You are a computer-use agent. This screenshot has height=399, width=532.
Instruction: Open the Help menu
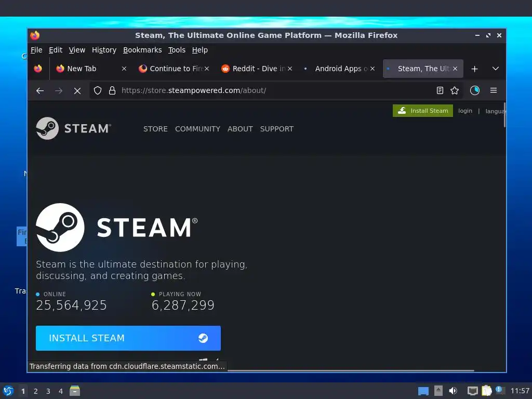point(199,50)
